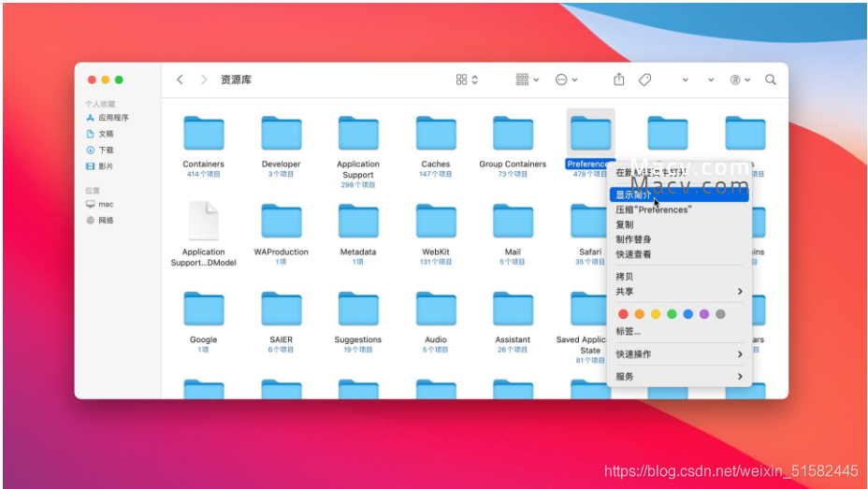Open the Applications sidebar item
Image resolution: width=868 pixels, height=489 pixels.
(x=108, y=118)
